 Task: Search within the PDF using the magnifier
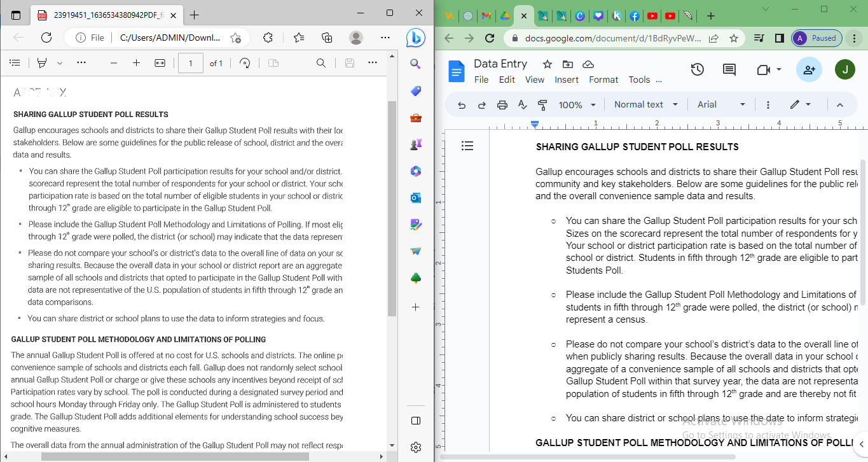click(321, 63)
